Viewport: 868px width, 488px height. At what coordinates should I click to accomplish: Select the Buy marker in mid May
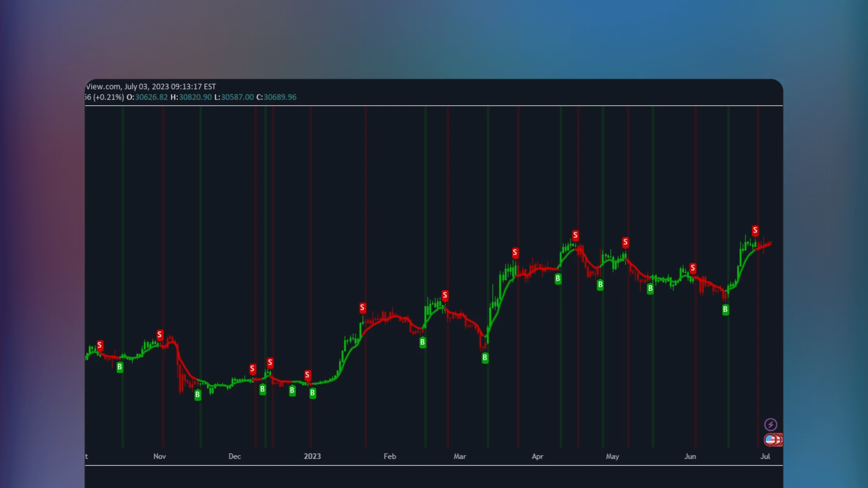click(650, 288)
